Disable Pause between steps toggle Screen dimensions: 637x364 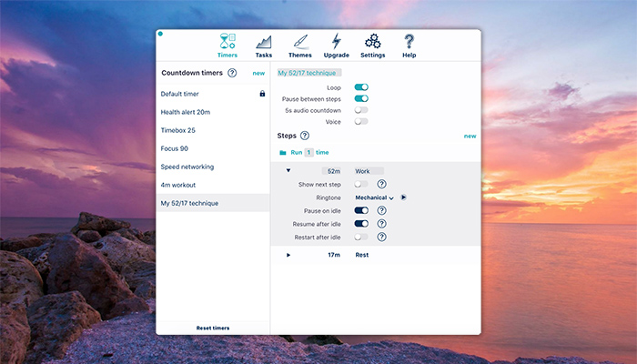click(x=361, y=98)
